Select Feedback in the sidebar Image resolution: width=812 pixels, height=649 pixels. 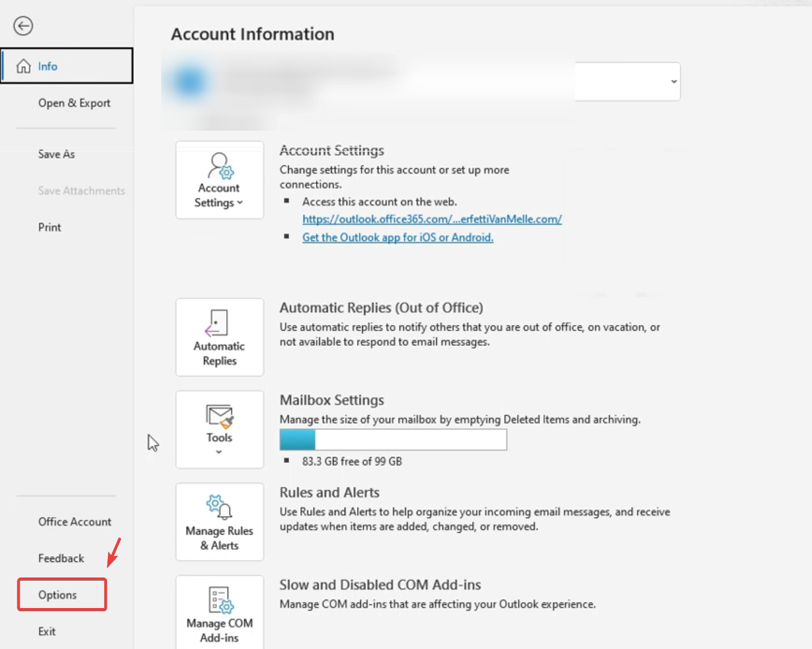[61, 558]
